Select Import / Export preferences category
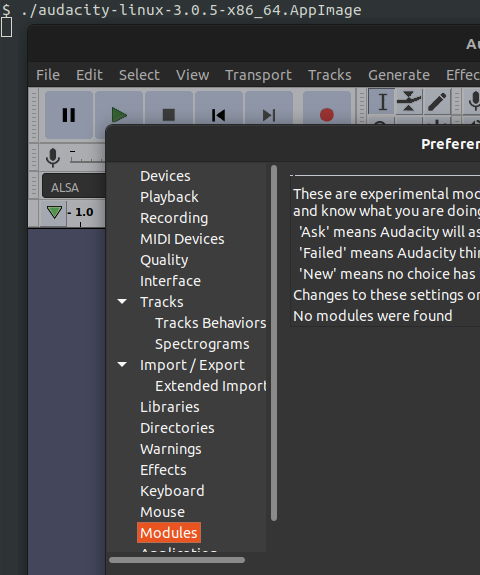The width and height of the screenshot is (480, 575). point(192,365)
